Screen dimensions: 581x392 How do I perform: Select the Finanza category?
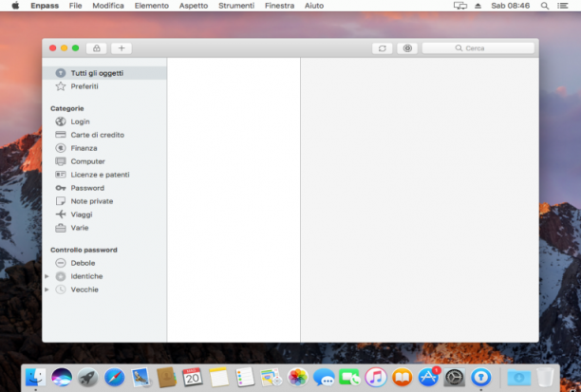tap(104, 148)
